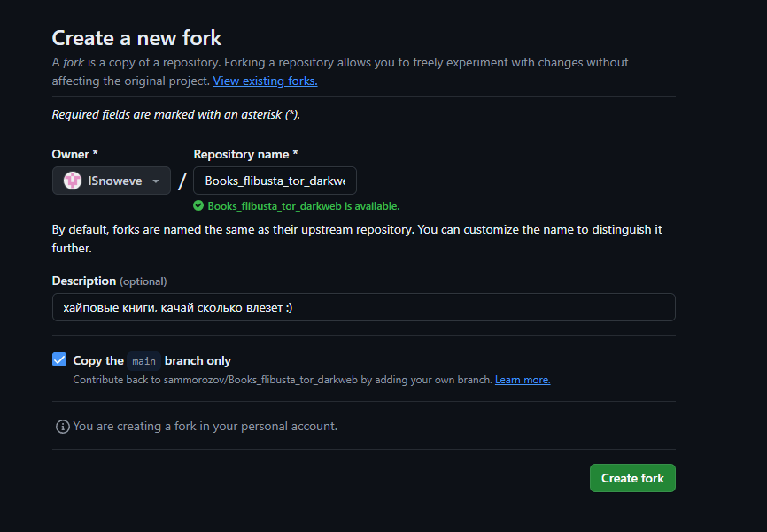767x532 pixels.
Task: Follow the Learn more link
Action: tap(523, 380)
